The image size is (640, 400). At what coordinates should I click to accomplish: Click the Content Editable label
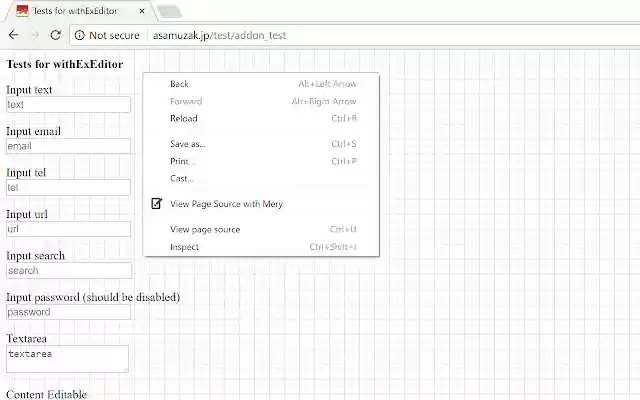(x=47, y=394)
